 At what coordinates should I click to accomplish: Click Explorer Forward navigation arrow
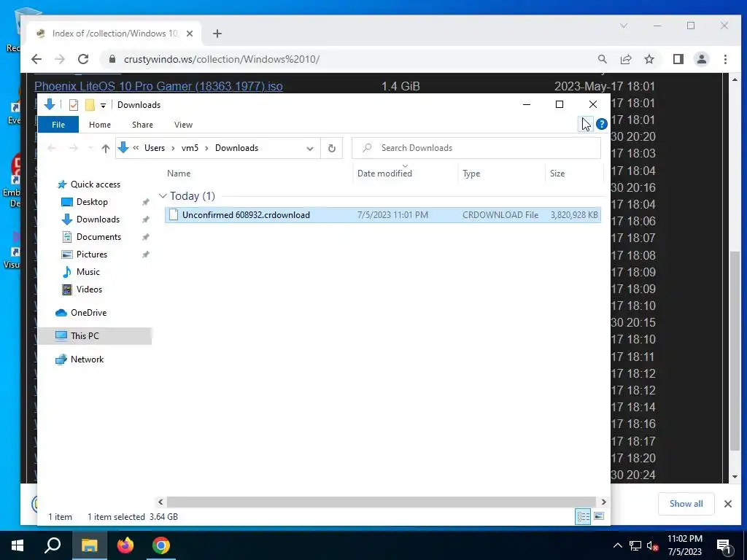[73, 148]
